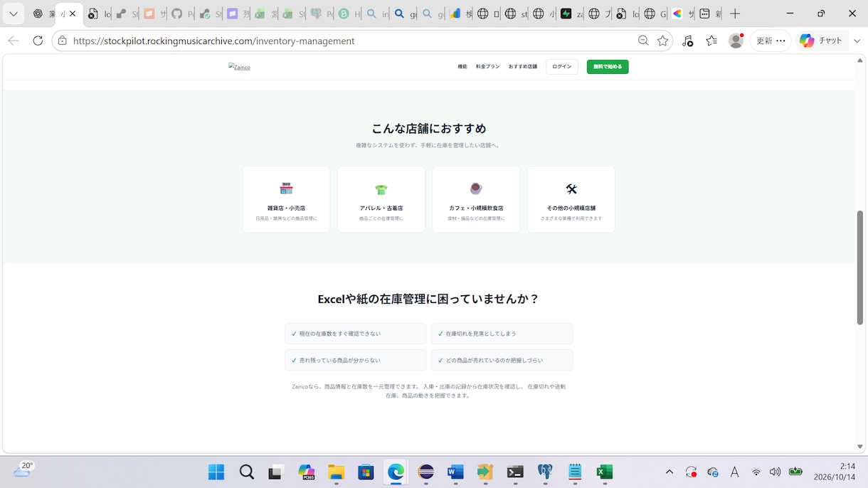Screen dimensions: 868x488
Task: Open the 機能 nav menu item
Action: [462, 67]
